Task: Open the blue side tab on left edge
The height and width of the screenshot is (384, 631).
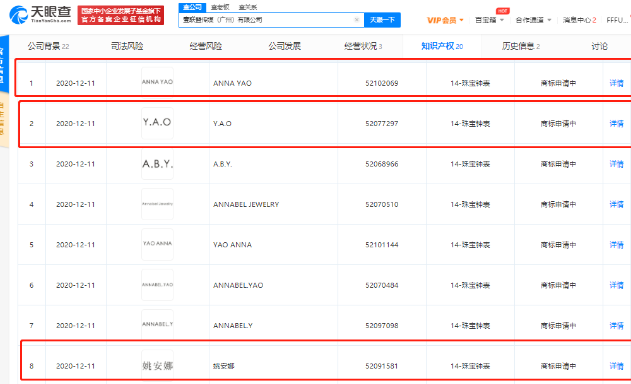Action: coord(4,64)
